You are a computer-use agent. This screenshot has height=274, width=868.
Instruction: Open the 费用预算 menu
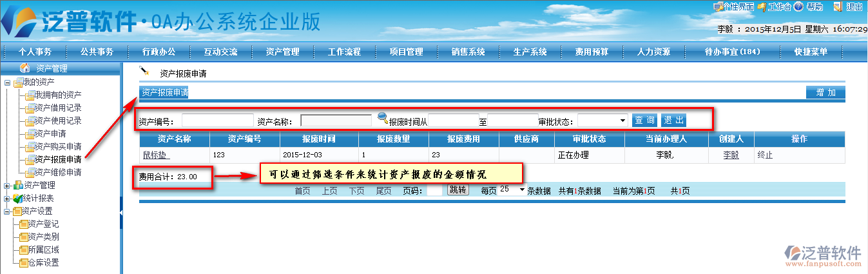[592, 52]
